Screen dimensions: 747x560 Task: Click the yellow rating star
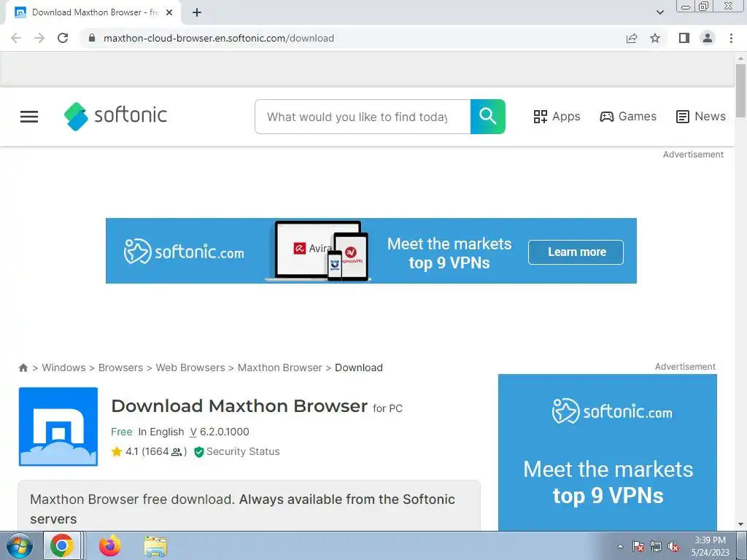(x=117, y=451)
